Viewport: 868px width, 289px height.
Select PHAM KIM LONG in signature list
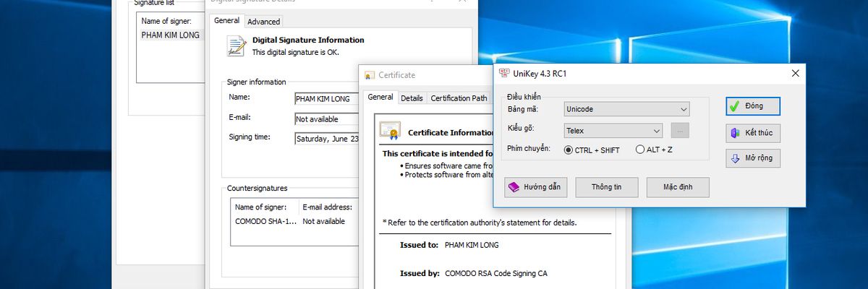[171, 35]
